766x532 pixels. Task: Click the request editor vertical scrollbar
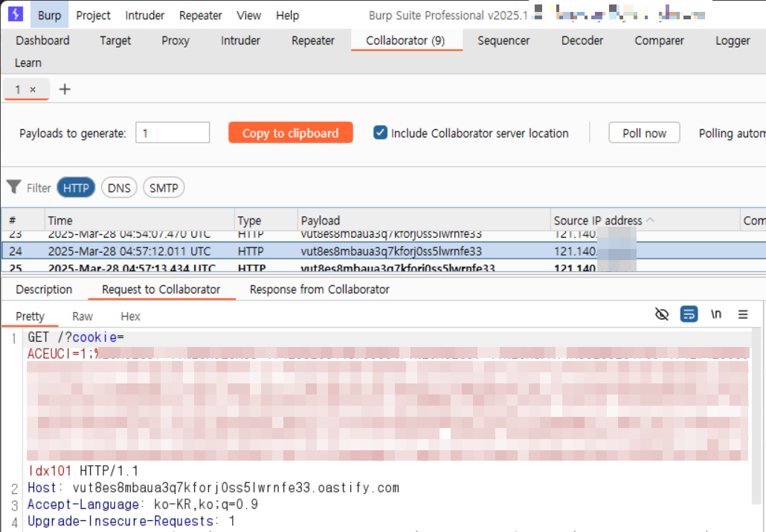pos(757,415)
